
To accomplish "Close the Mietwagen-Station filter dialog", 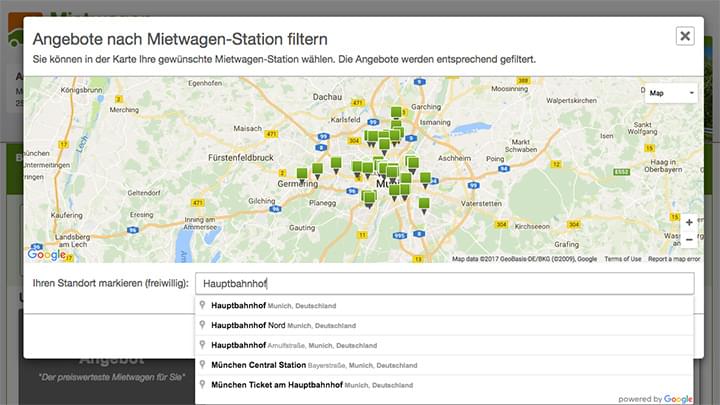I will [x=685, y=36].
